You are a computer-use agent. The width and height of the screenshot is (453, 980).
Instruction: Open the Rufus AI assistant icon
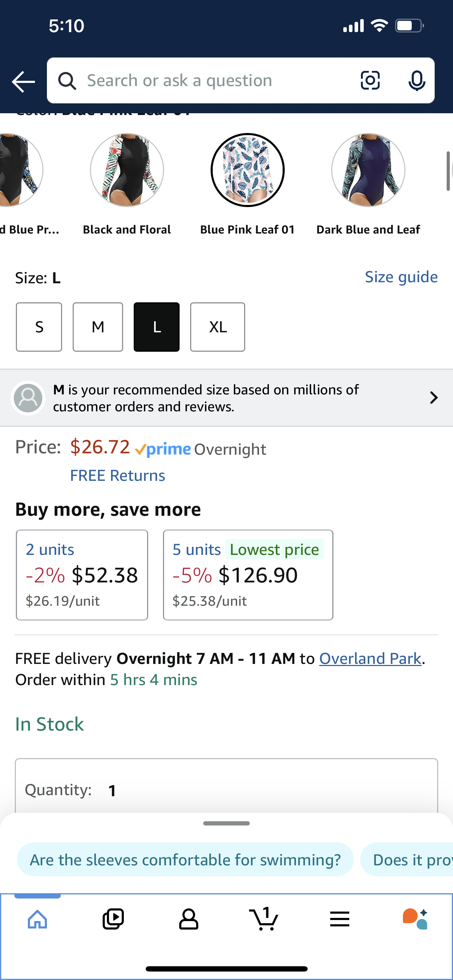coord(415,919)
